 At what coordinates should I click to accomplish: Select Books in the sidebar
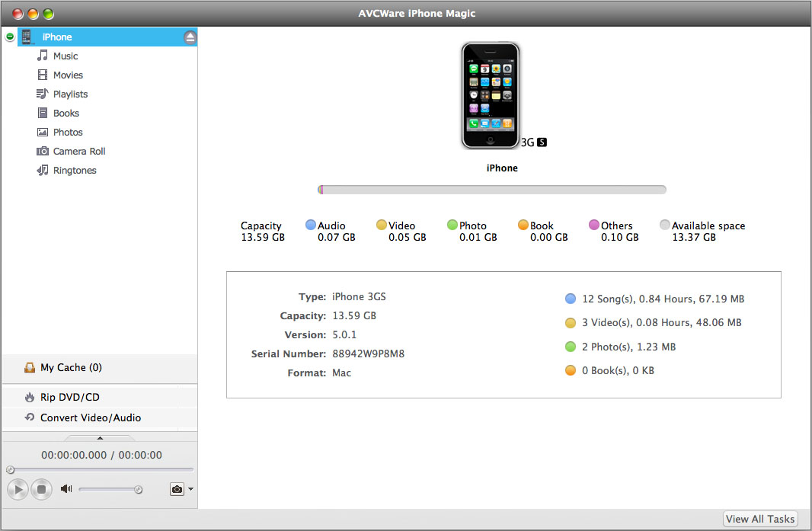click(66, 113)
